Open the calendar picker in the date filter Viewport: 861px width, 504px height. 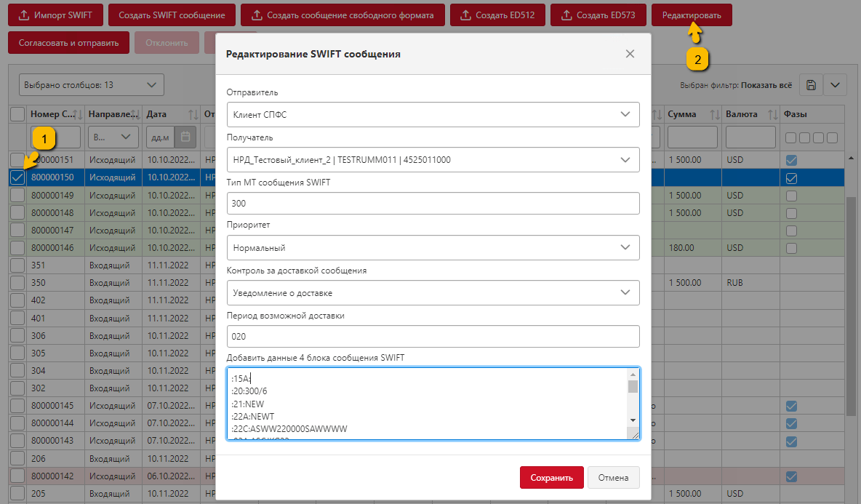[185, 137]
